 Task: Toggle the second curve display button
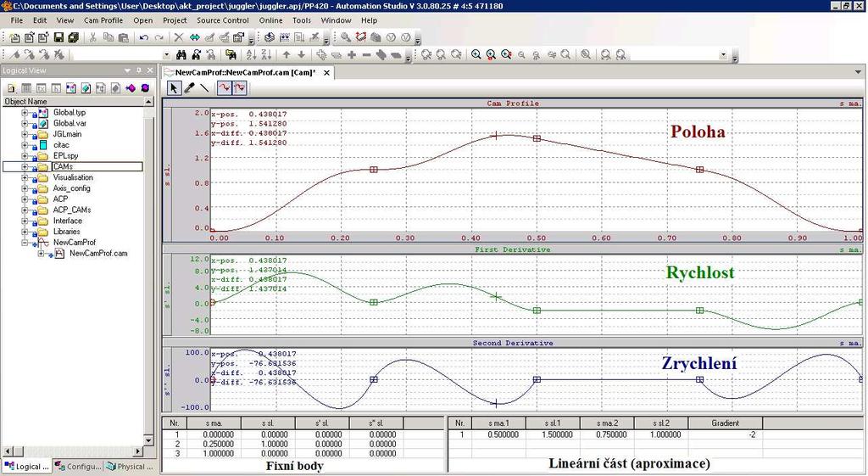(x=239, y=87)
